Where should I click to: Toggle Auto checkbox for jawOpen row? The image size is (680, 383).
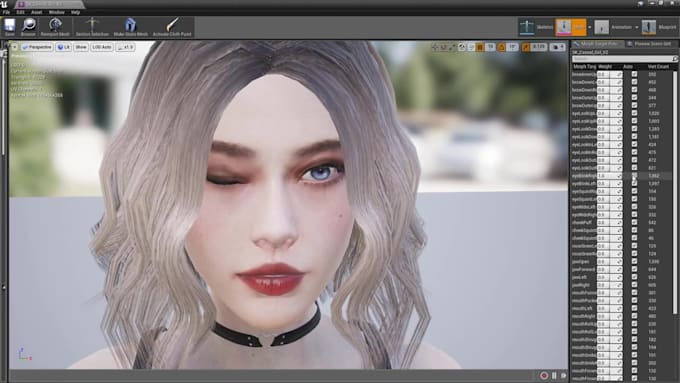(x=634, y=262)
